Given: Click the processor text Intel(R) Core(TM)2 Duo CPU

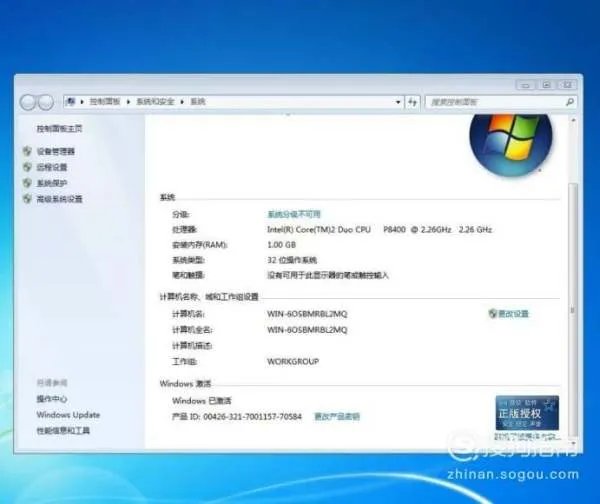Looking at the screenshot, I should (319, 230).
